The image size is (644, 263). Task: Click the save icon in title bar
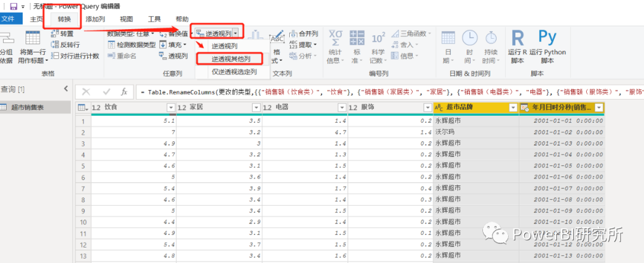point(14,6)
